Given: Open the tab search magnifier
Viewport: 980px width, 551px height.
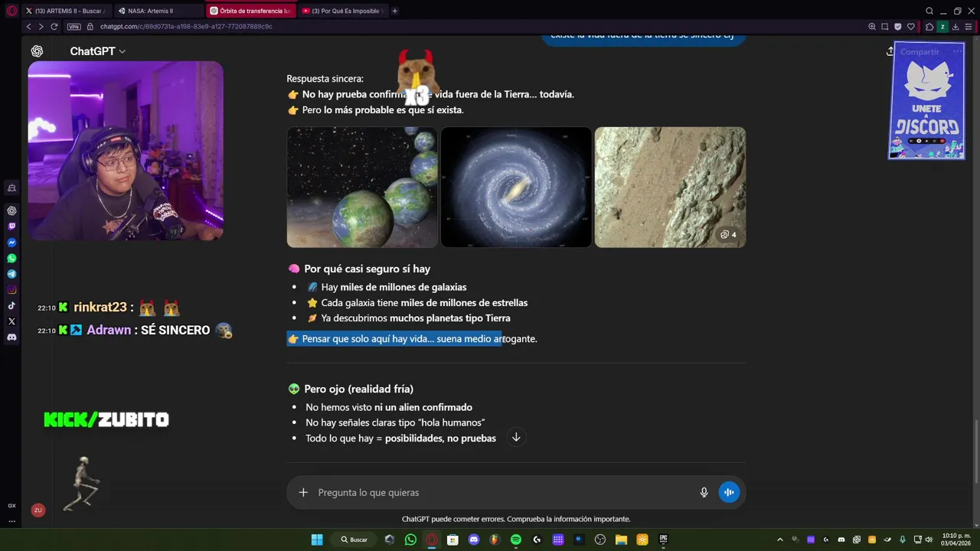Looking at the screenshot, I should coord(929,11).
